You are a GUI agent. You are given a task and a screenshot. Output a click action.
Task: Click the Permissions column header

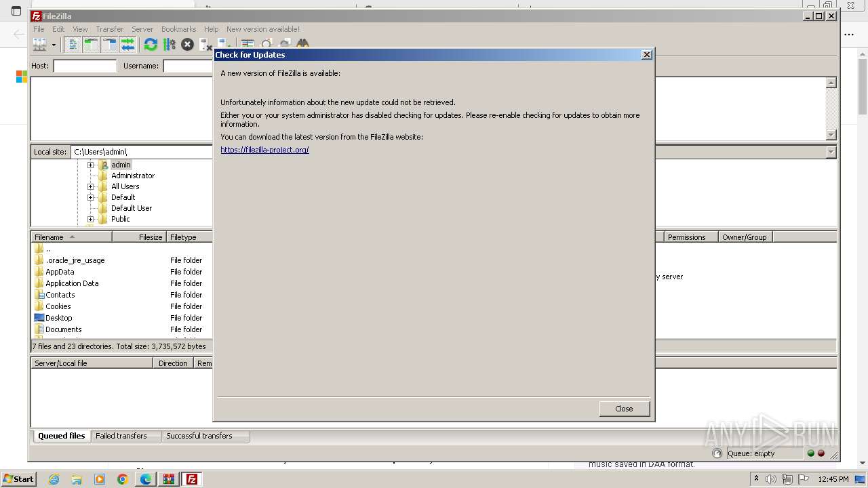click(691, 237)
